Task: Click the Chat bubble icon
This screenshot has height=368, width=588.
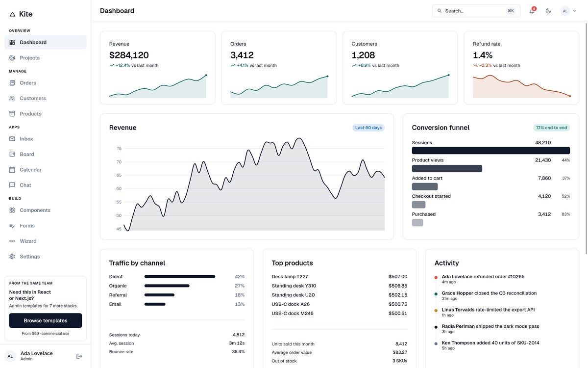Action: click(12, 185)
